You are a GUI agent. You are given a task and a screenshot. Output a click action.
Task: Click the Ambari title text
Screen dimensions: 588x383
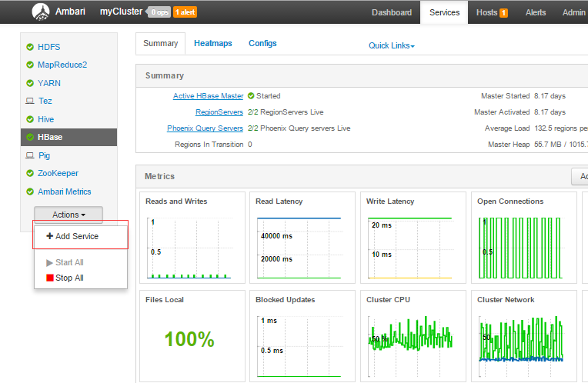pyautogui.click(x=70, y=12)
